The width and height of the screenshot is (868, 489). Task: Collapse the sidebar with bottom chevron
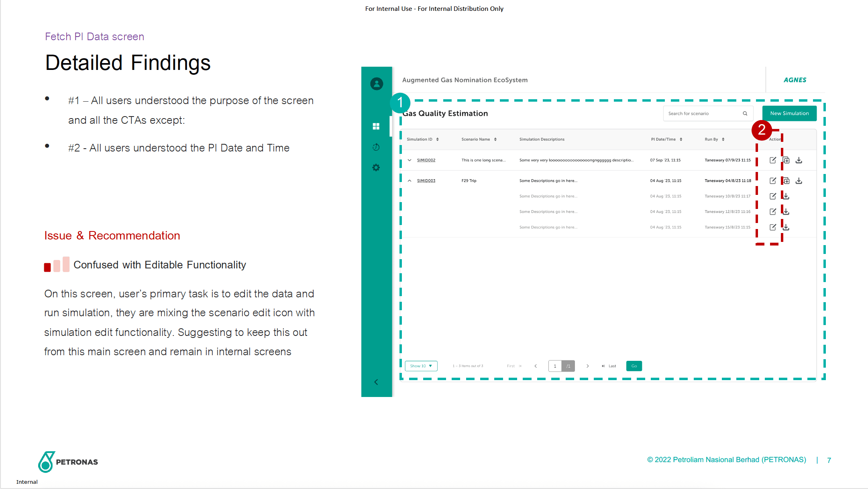(x=376, y=382)
